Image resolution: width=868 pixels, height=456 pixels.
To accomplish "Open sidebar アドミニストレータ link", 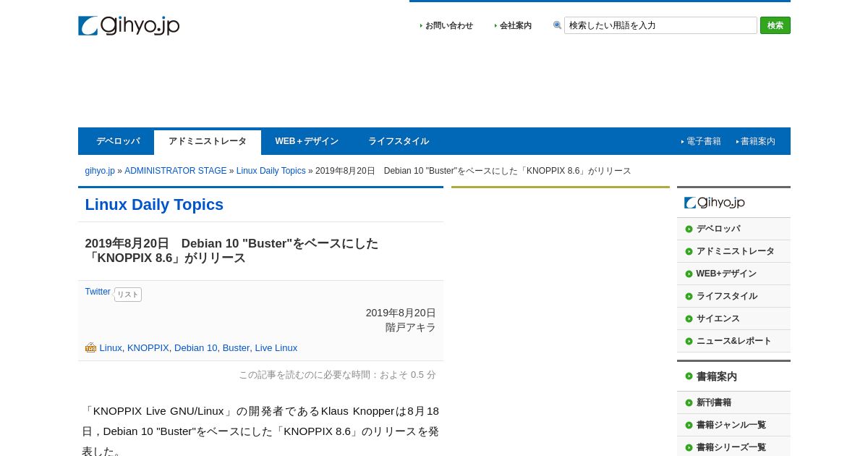I will click(735, 251).
